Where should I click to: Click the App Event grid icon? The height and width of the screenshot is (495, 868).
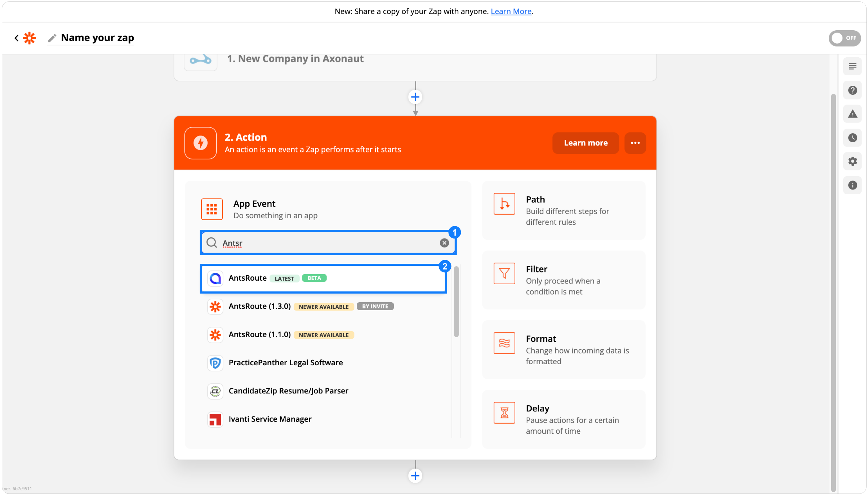[212, 209]
